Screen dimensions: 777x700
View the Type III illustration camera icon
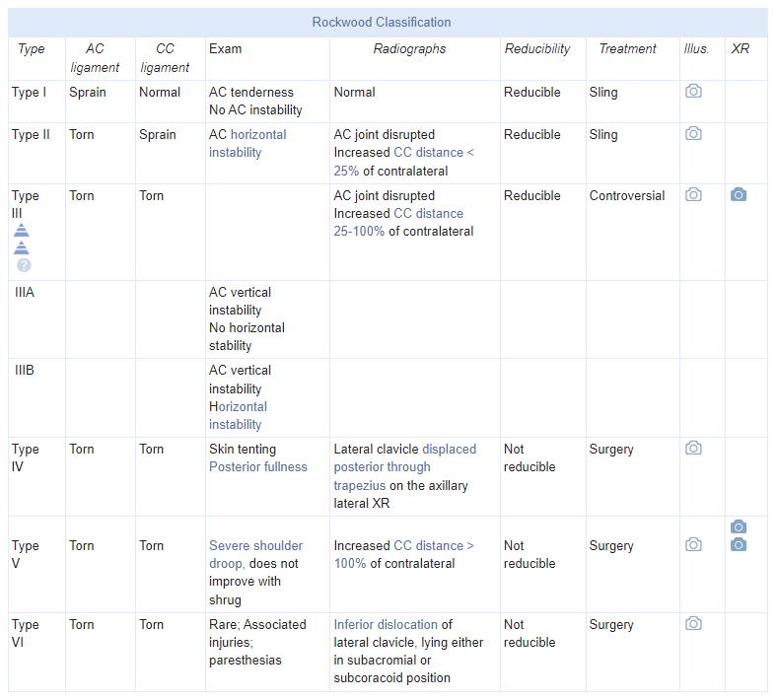(693, 195)
